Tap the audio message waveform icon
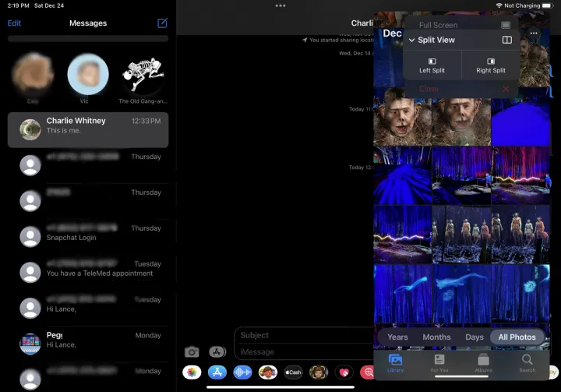The width and height of the screenshot is (561, 392). [x=242, y=373]
